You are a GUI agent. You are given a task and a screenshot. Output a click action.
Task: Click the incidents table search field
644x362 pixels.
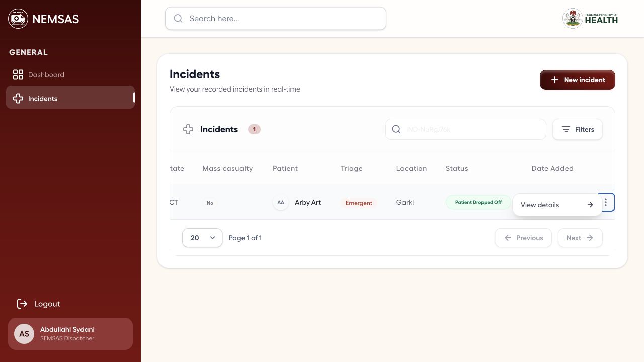click(466, 129)
